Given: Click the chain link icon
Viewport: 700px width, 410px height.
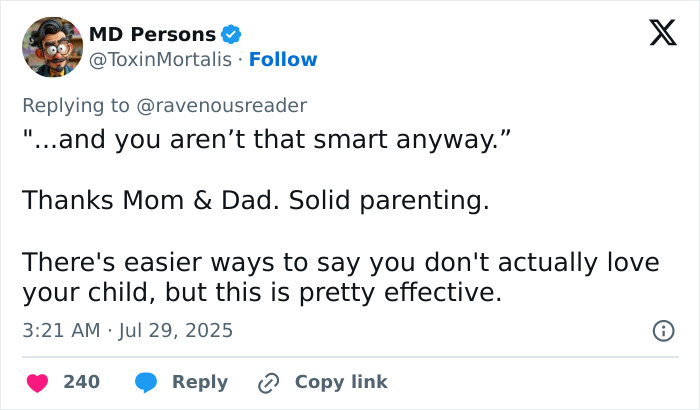Looking at the screenshot, I should pyautogui.click(x=268, y=382).
